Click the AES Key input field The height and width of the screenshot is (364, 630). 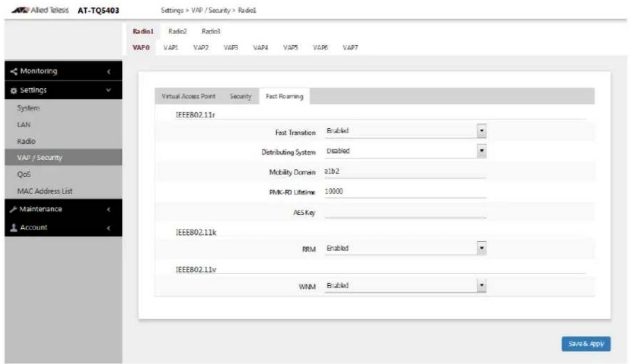click(405, 212)
